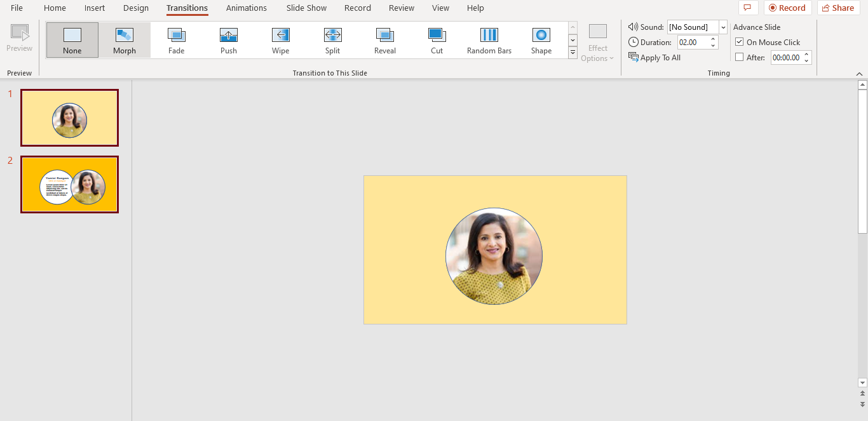Decrease After time with down arrow
The height and width of the screenshot is (421, 868).
(806, 61)
